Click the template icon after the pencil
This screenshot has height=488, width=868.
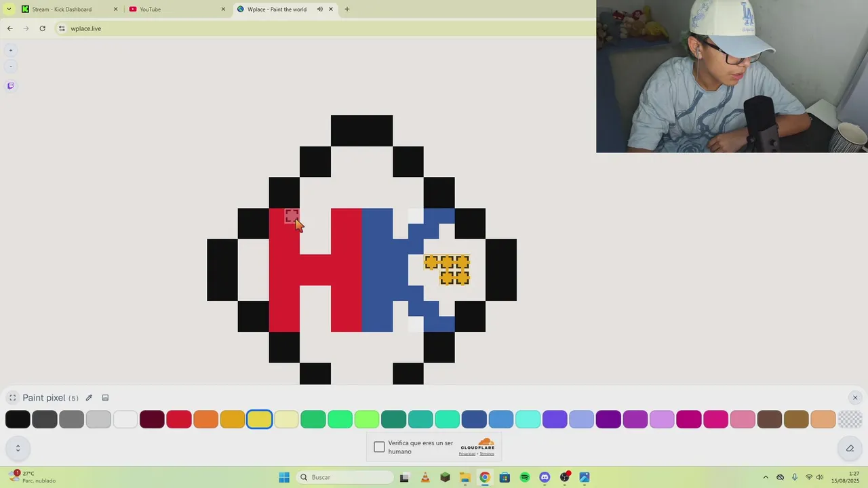(x=105, y=398)
